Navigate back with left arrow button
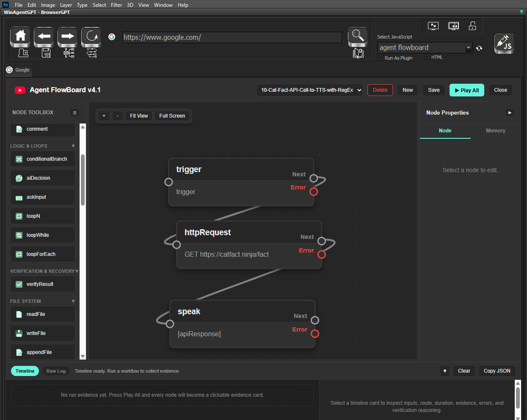This screenshot has height=420, width=527. (44, 37)
